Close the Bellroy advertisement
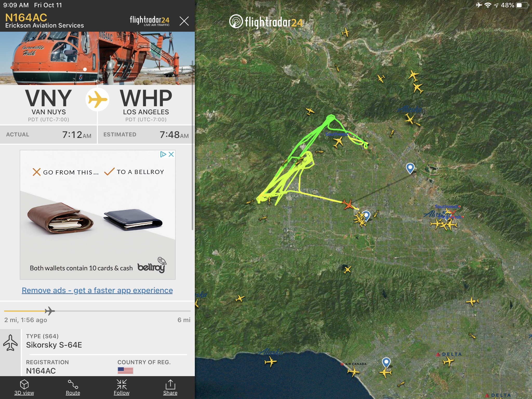Image resolution: width=532 pixels, height=399 pixels. pos(171,154)
